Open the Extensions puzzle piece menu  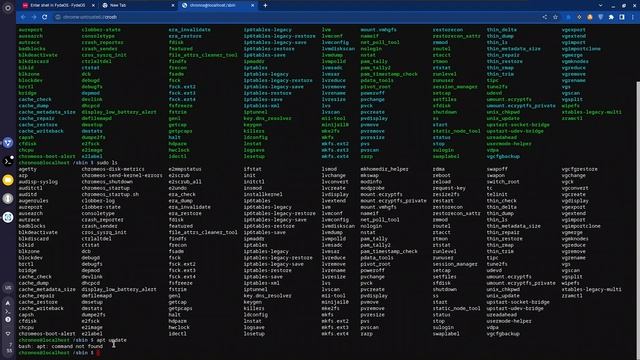coord(611,17)
